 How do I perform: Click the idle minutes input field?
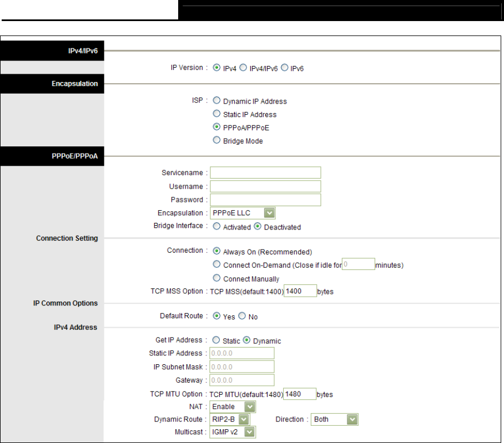point(359,264)
